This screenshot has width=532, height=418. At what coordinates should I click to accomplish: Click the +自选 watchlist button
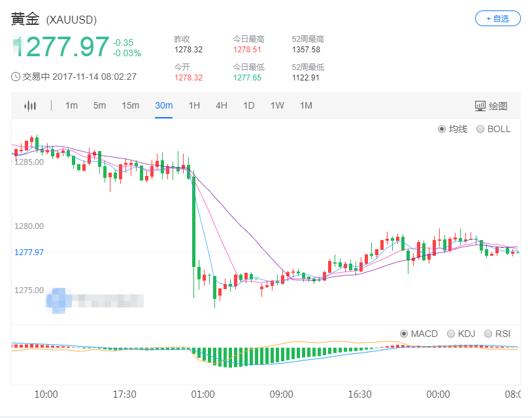(497, 18)
